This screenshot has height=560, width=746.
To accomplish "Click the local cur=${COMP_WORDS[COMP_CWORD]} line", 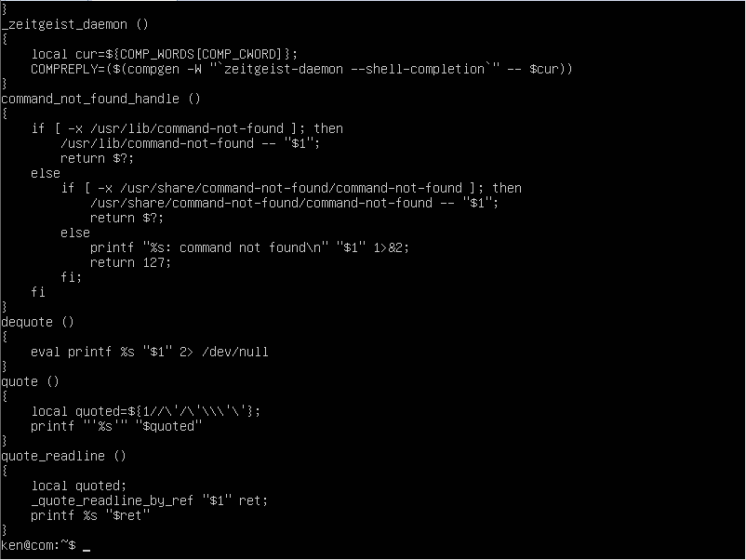I will coord(164,54).
